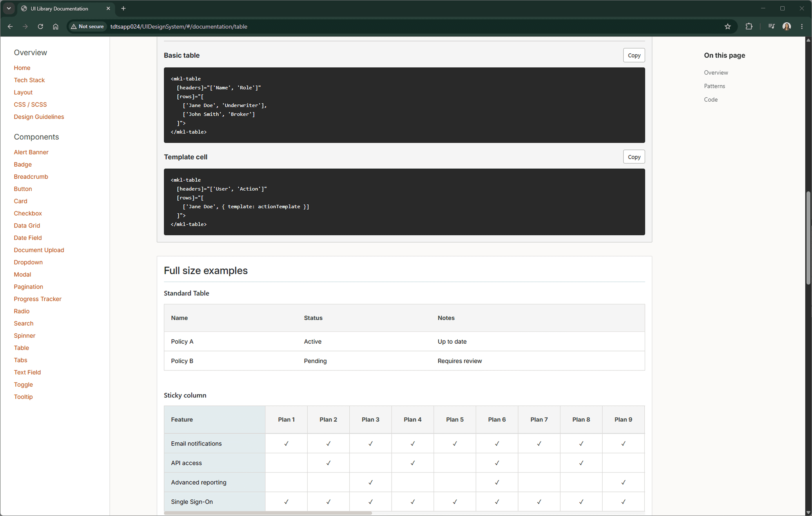812x516 pixels.
Task: Go back to the previous page
Action: pos(10,26)
